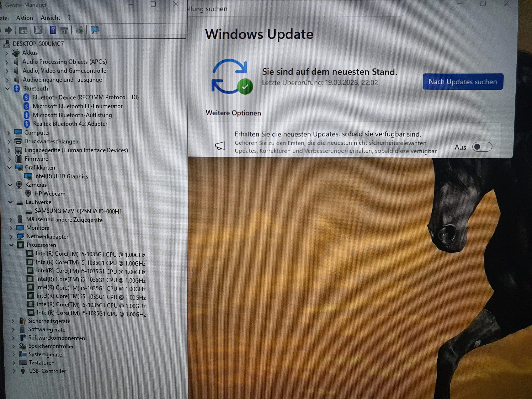This screenshot has height=399, width=532.
Task: Collapse the Bluetooth category
Action: 7,89
